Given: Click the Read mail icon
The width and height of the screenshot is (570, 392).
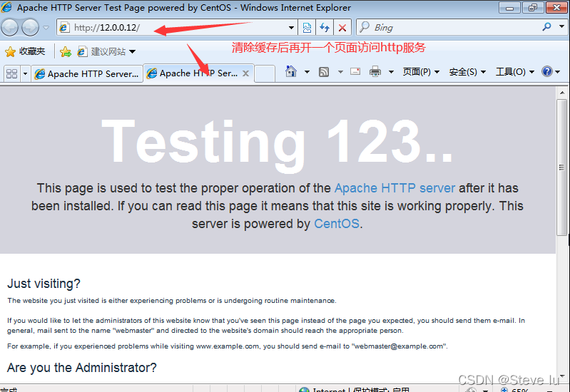Looking at the screenshot, I should (355, 71).
